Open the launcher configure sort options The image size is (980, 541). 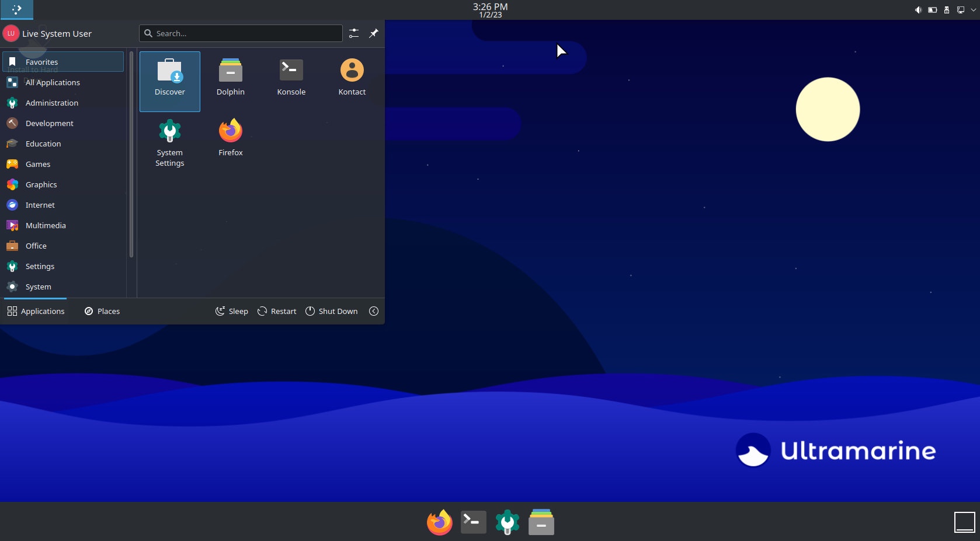(x=353, y=33)
